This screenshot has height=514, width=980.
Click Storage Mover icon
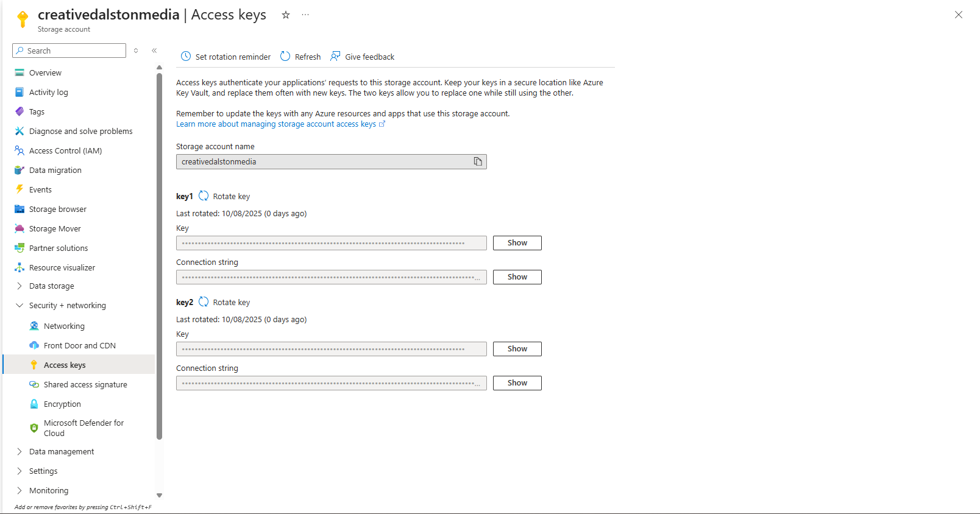pyautogui.click(x=20, y=228)
